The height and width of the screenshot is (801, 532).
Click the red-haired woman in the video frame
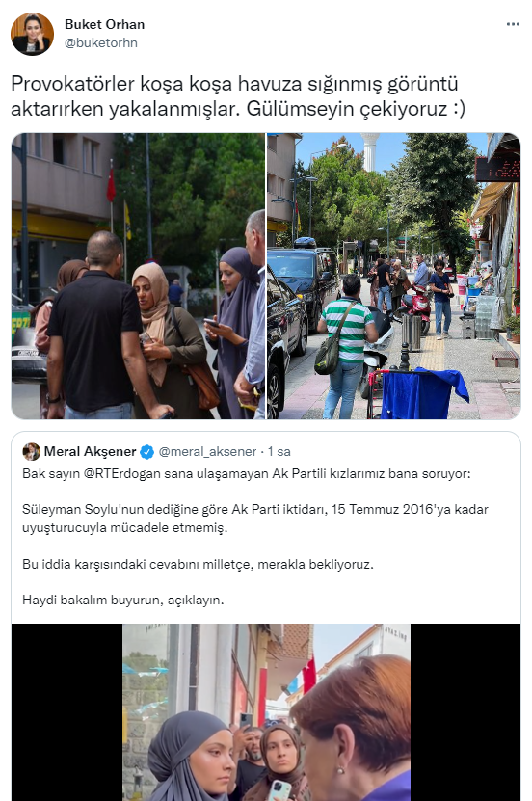[353, 731]
